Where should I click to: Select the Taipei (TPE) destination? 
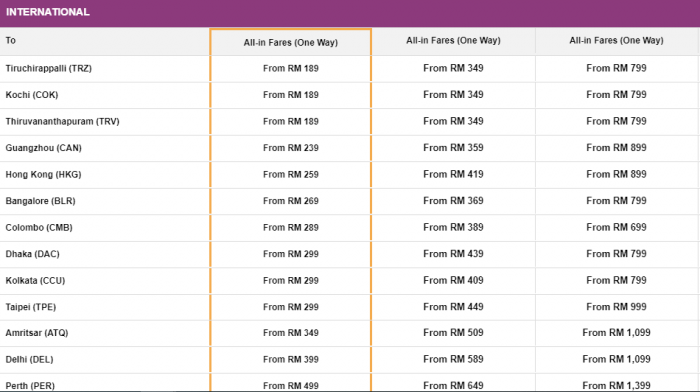coord(31,307)
